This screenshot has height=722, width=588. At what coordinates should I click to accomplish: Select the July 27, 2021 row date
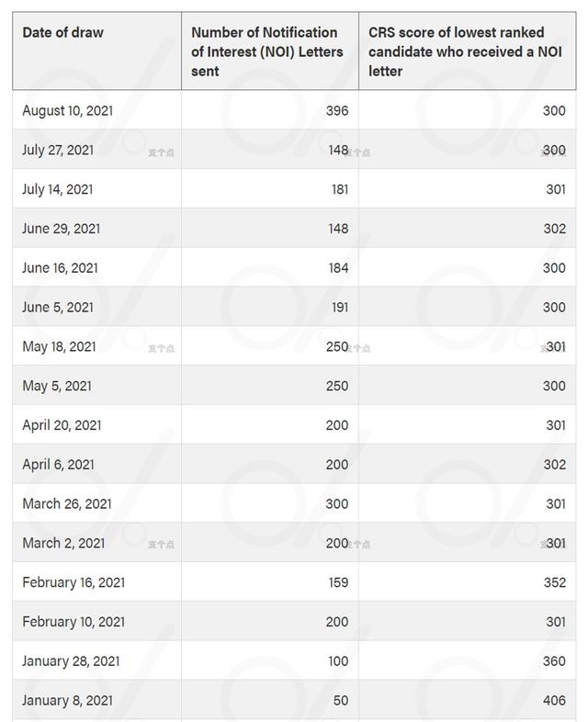[x=58, y=150]
